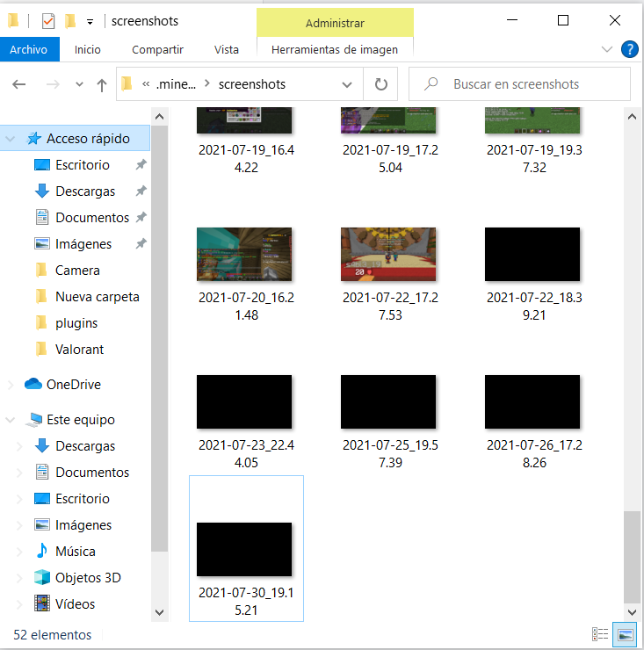Open pinned Documentos under Acceso rápido

[x=92, y=218]
